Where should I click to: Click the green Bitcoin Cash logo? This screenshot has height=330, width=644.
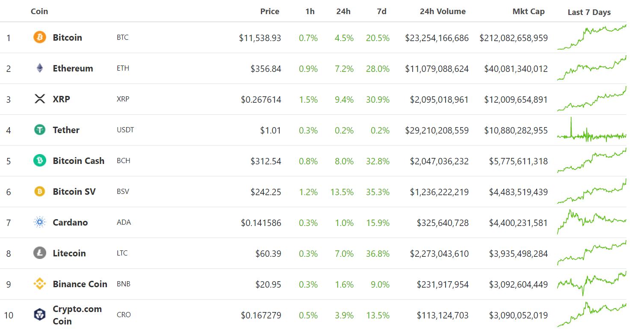tap(40, 161)
